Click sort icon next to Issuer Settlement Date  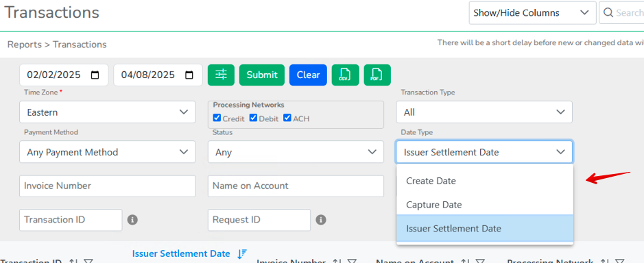[242, 253]
